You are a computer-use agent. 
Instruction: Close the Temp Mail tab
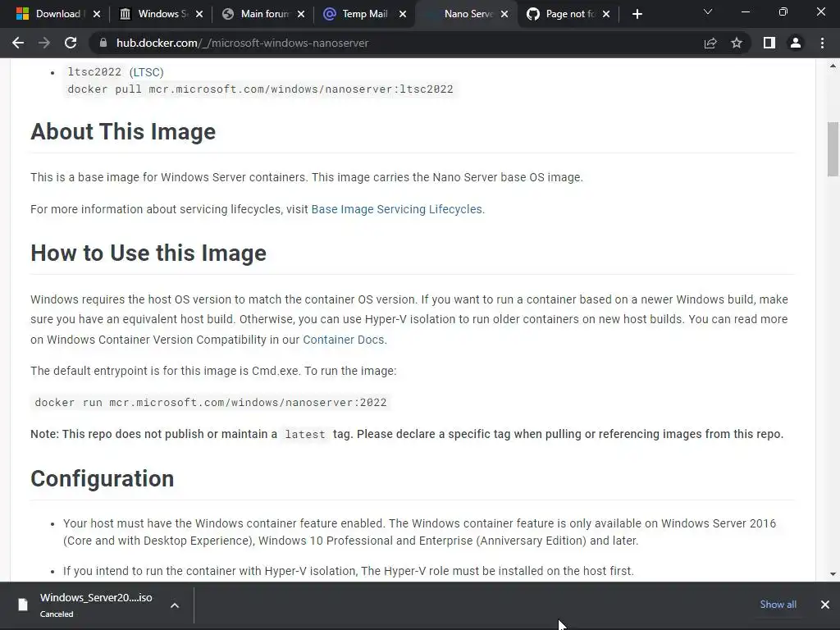click(x=403, y=14)
